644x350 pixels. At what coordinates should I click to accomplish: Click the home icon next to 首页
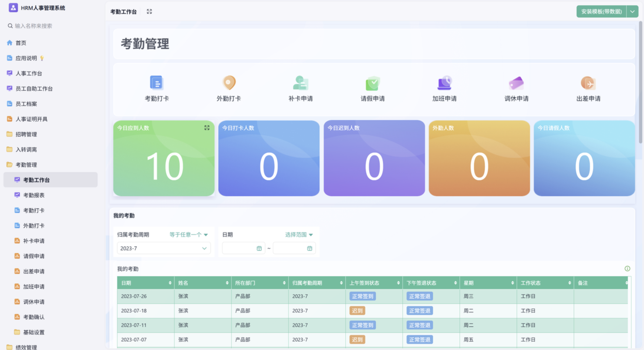click(x=9, y=43)
